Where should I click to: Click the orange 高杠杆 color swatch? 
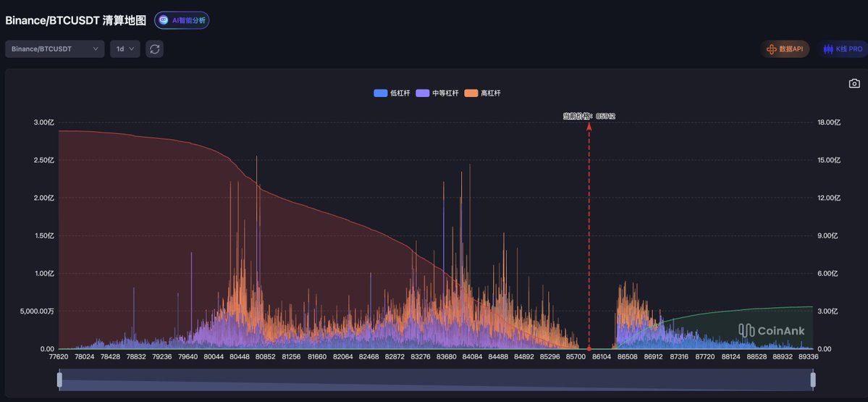[471, 93]
